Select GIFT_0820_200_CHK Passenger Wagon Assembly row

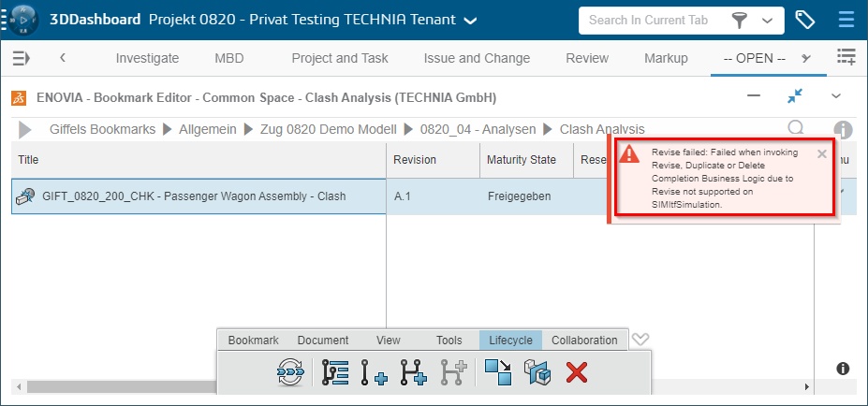pyautogui.click(x=194, y=196)
